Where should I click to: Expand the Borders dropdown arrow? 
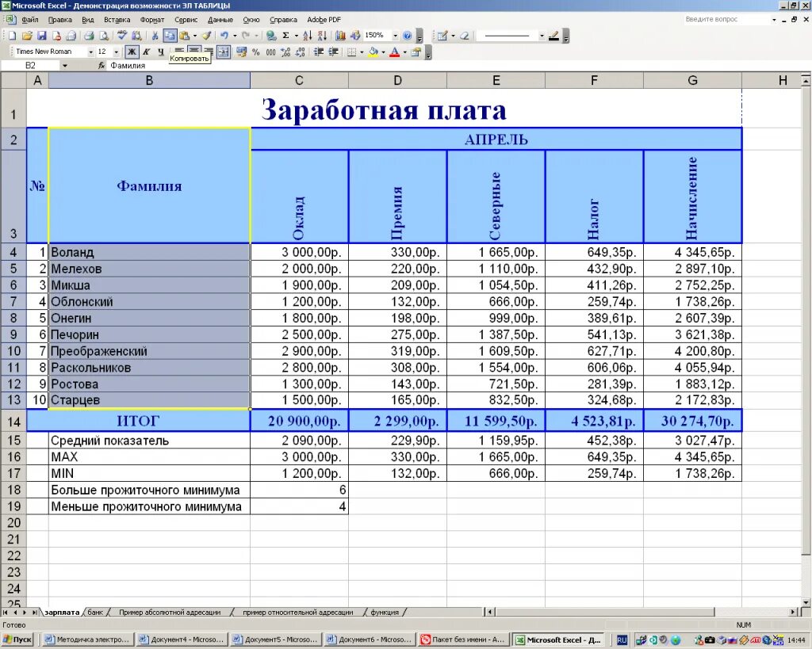[x=362, y=52]
